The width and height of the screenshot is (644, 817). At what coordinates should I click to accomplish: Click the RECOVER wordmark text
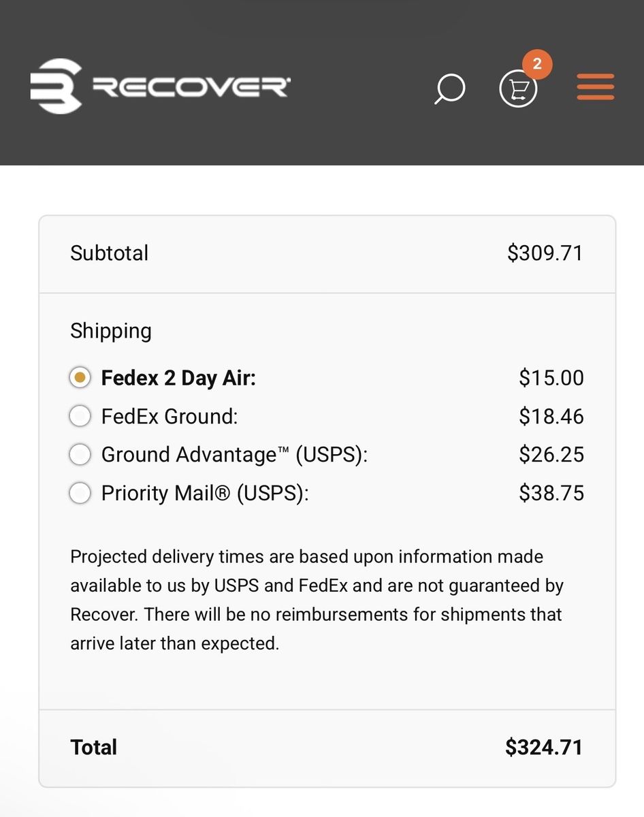(191, 86)
